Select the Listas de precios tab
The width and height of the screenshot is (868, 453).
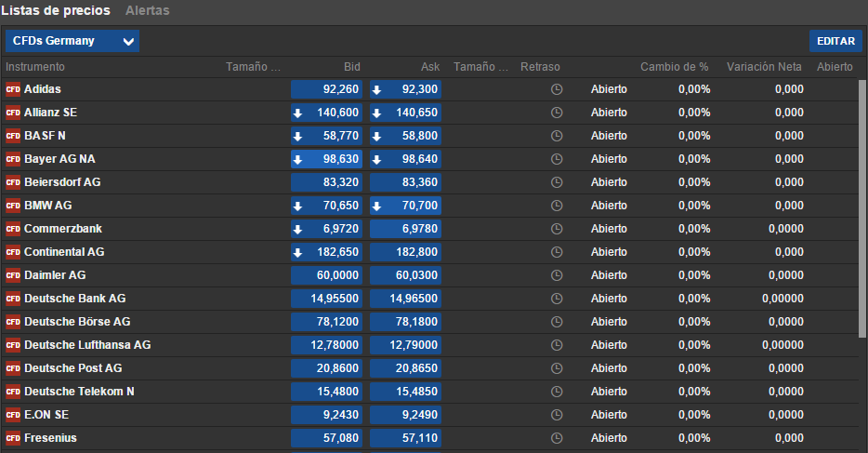click(56, 10)
